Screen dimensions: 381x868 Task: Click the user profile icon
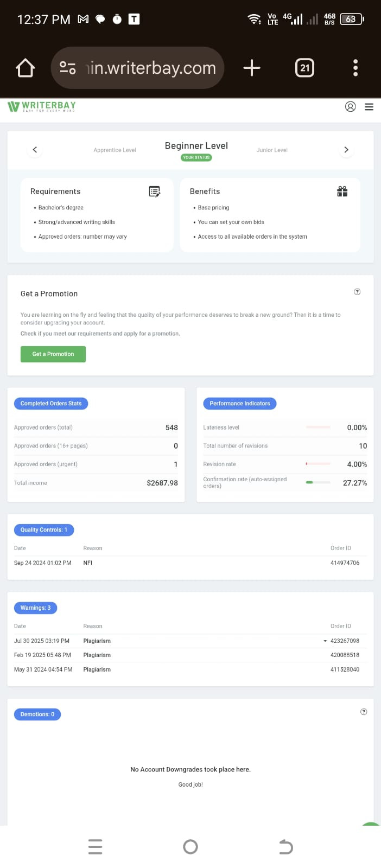click(x=351, y=107)
